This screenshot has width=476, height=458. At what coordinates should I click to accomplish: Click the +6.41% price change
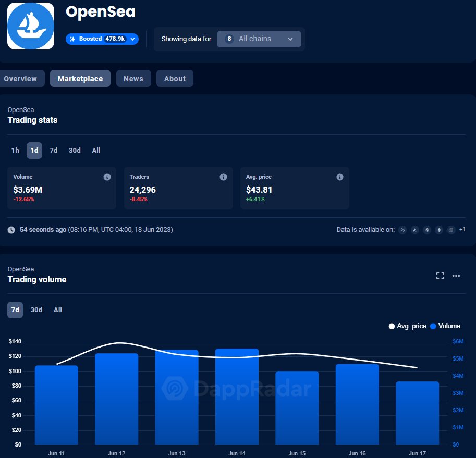point(255,199)
